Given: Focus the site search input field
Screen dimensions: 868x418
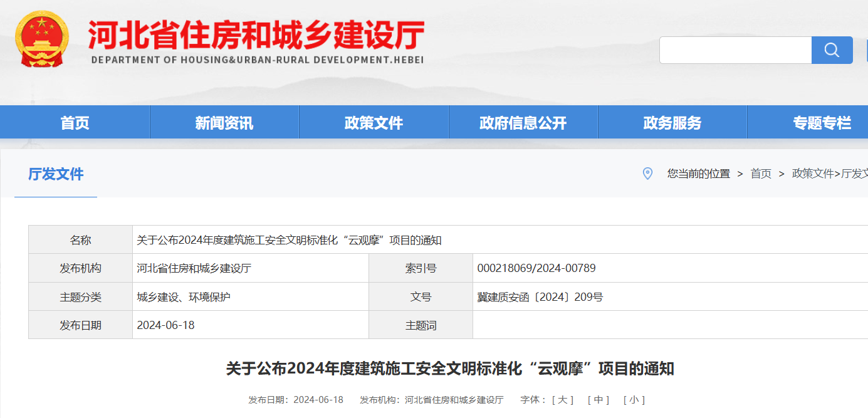Looking at the screenshot, I should click(735, 50).
